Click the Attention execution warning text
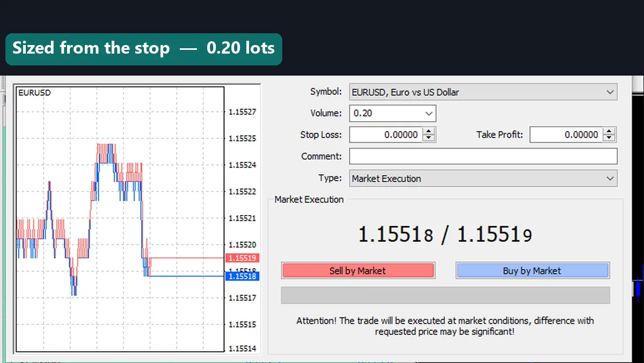Image resolution: width=644 pixels, height=363 pixels. [x=445, y=326]
